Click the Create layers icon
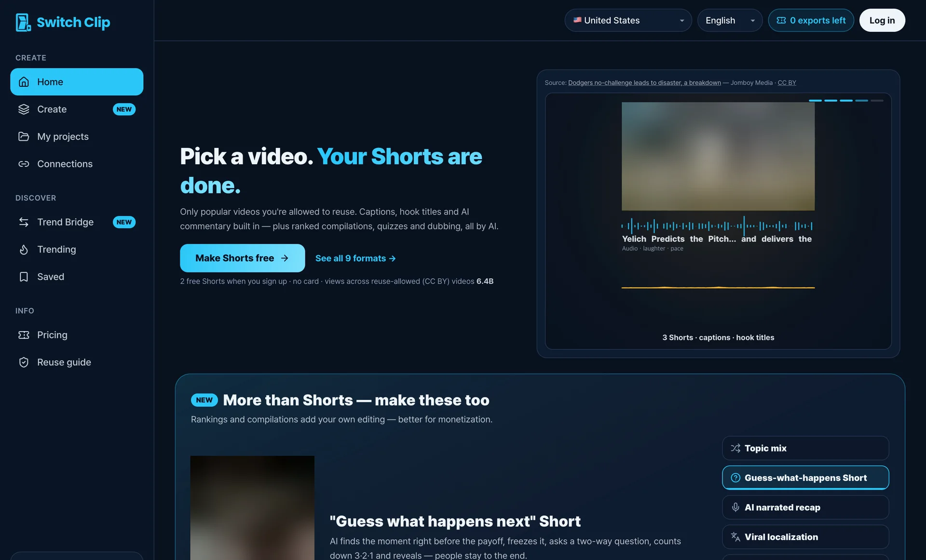The height and width of the screenshot is (560, 926). click(x=24, y=109)
